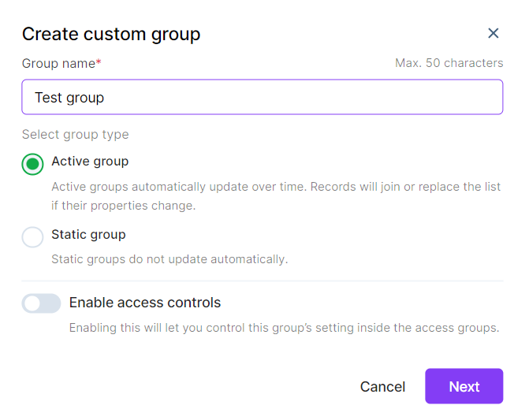
Task: Click the "Max. 50 characters" hint text
Action: click(449, 63)
